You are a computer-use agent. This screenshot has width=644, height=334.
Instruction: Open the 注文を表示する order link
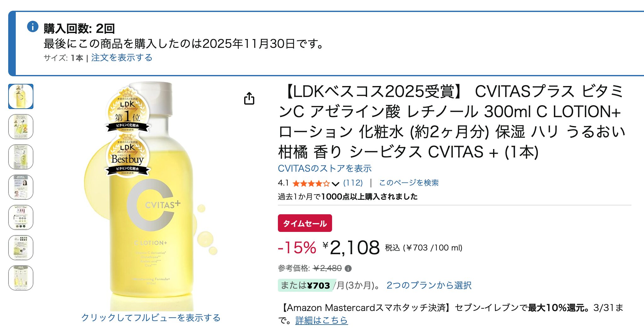122,58
